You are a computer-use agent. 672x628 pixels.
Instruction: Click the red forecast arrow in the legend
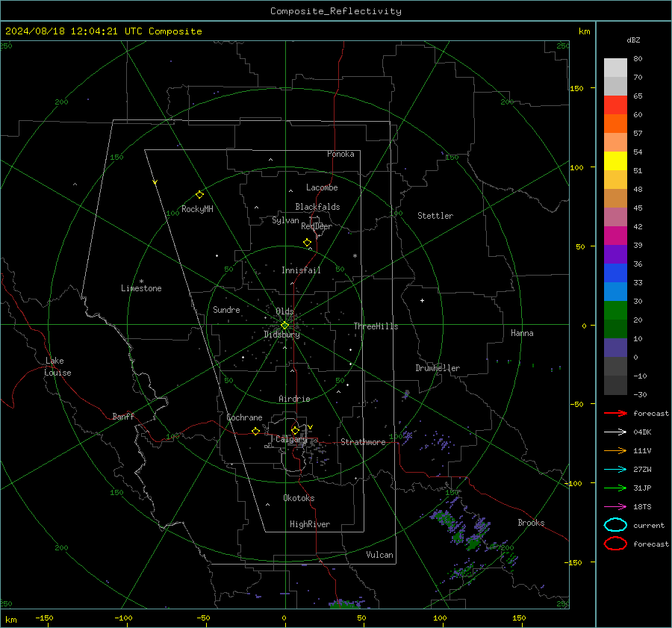pyautogui.click(x=615, y=413)
